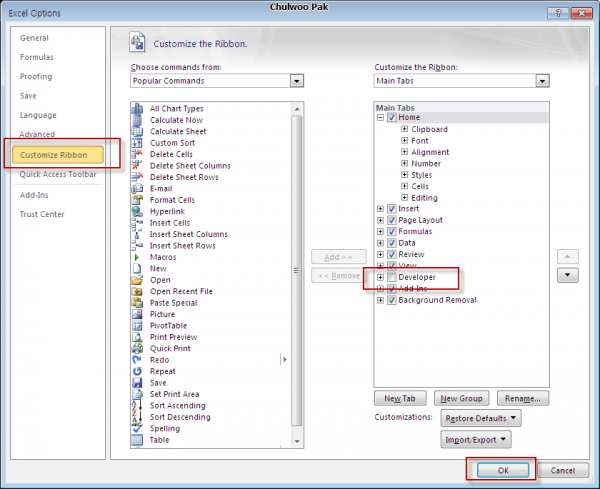
Task: Select the Add-Ins options category
Action: tap(34, 195)
